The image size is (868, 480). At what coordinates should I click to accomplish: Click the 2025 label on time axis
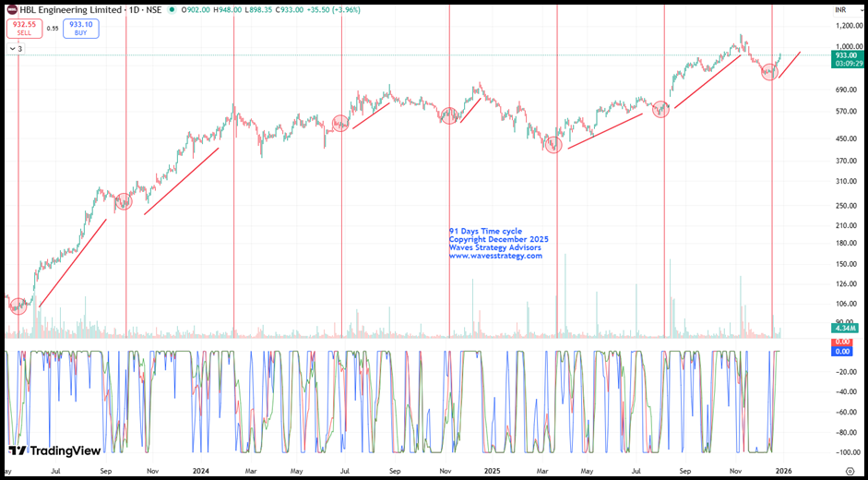[491, 471]
